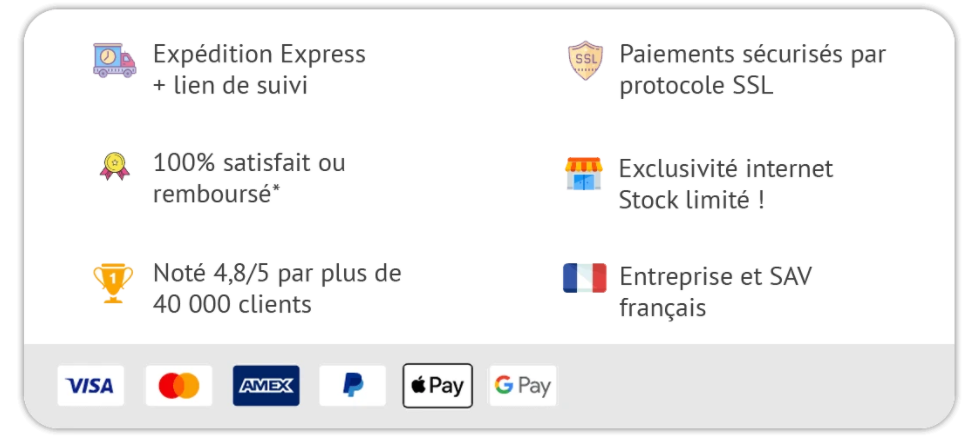
Task: Click the gold trophy rating icon
Action: coord(113,282)
